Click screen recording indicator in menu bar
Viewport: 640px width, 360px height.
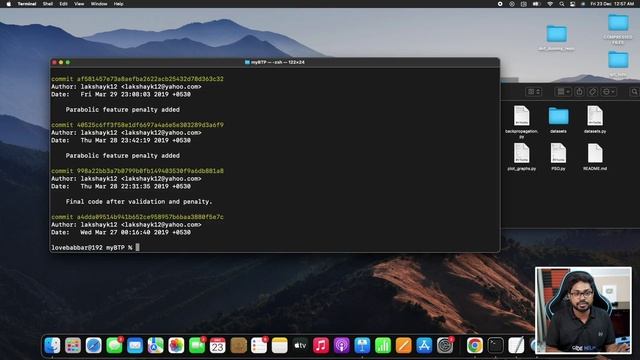pos(500,4)
